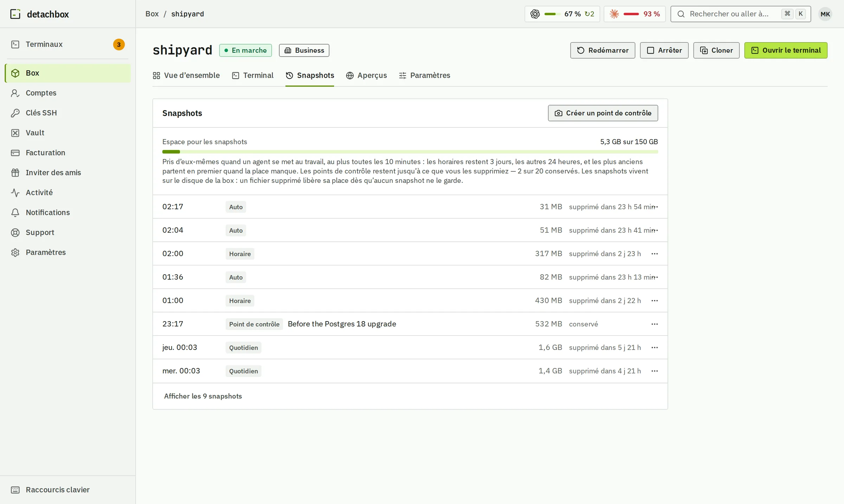
Task: Open the more menu for mer. 00:03 snapshot
Action: [654, 371]
